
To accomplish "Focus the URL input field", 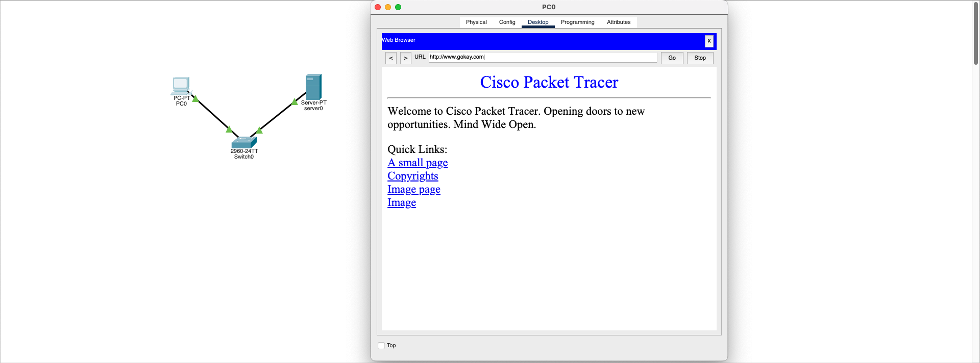I will coord(543,57).
